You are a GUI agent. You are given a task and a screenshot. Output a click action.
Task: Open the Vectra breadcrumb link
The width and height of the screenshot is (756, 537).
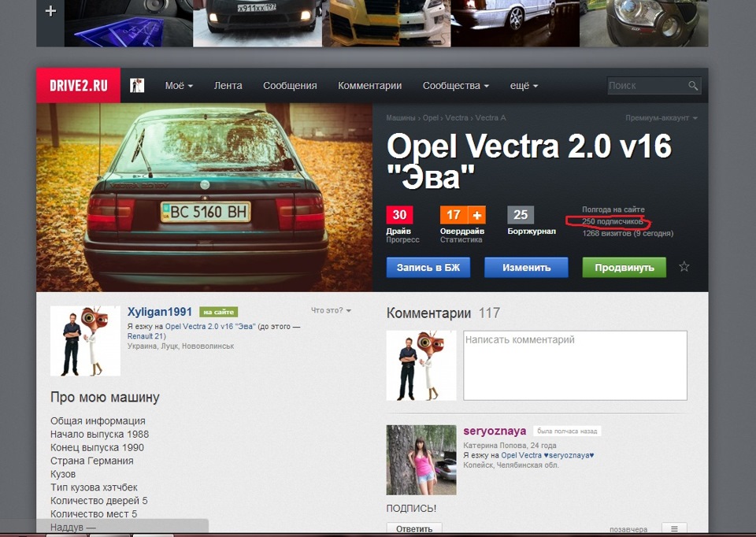click(457, 117)
